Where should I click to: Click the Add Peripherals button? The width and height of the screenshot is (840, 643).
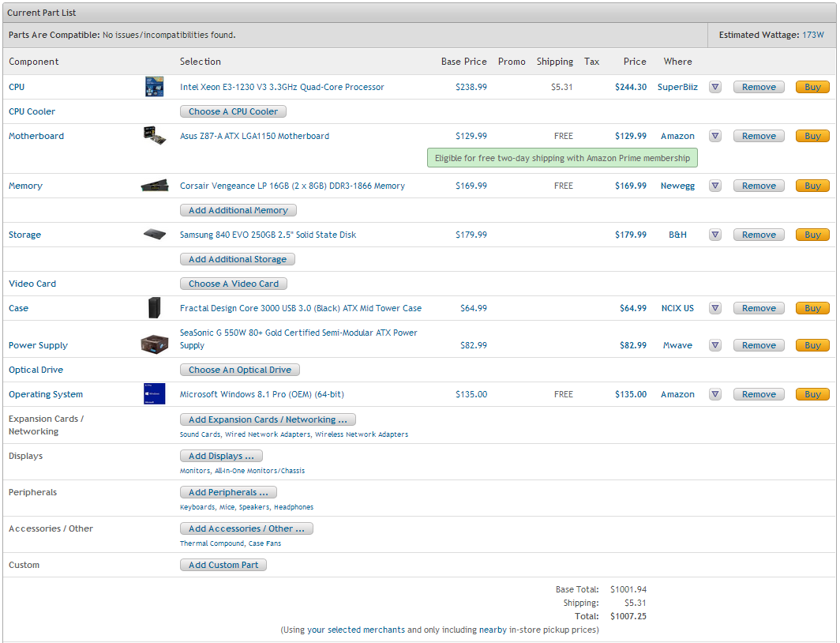point(228,492)
